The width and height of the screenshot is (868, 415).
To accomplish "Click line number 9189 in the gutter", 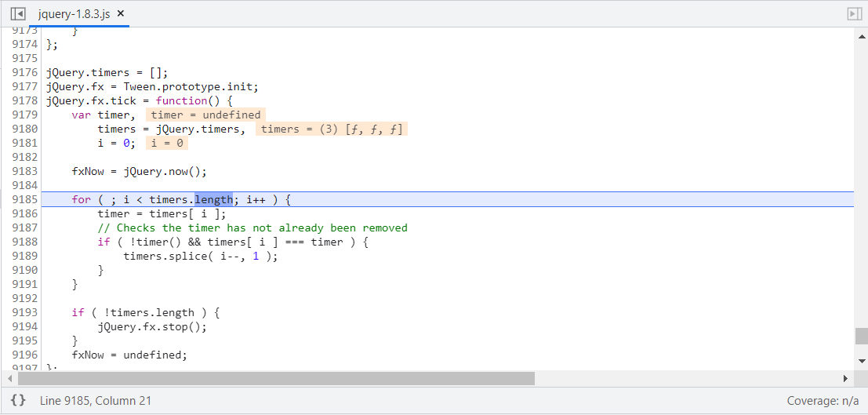I will [x=25, y=256].
